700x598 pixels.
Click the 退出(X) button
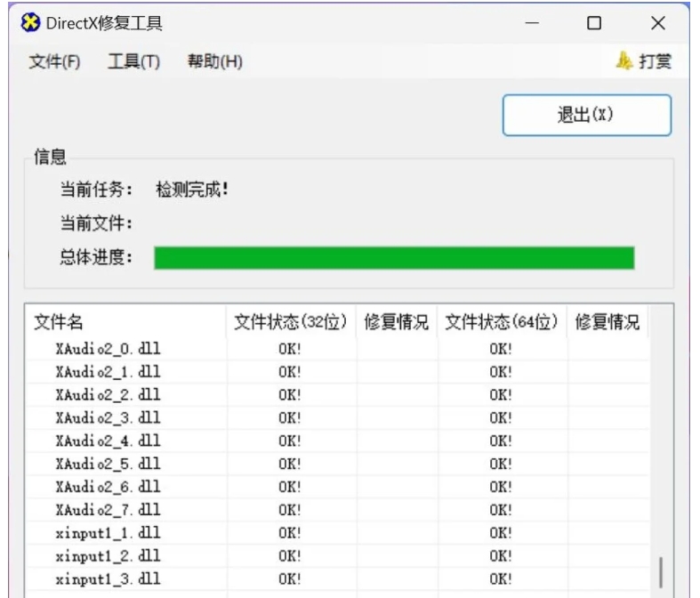pyautogui.click(x=586, y=116)
